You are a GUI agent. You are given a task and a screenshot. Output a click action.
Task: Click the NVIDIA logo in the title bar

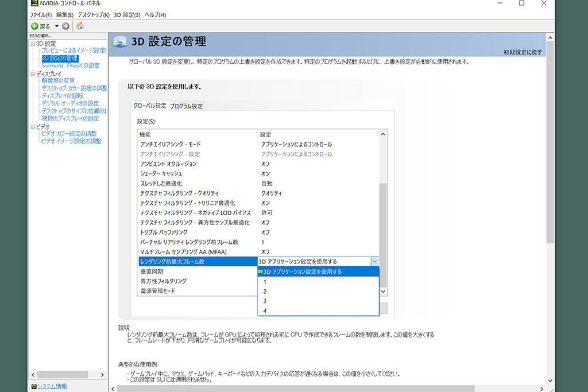click(x=34, y=3)
